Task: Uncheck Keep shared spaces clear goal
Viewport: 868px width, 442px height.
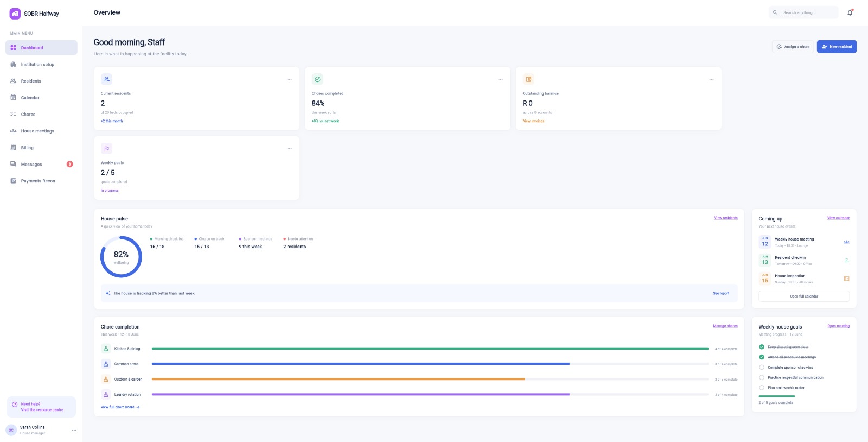Action: pos(762,347)
